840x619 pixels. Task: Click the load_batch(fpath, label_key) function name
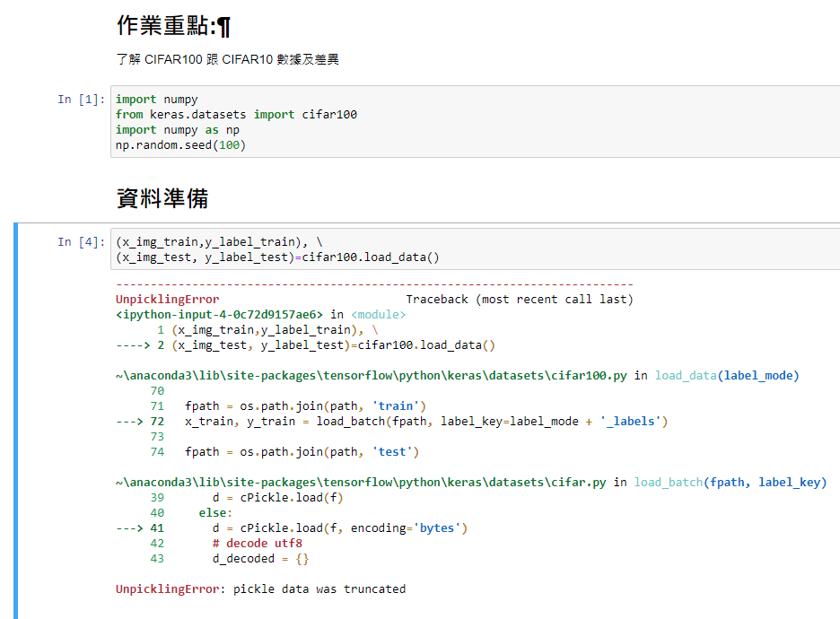(731, 482)
